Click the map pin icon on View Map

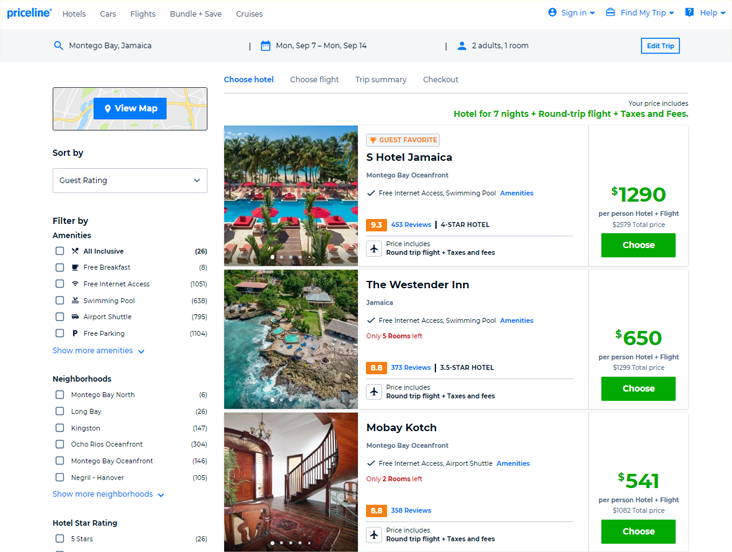107,108
